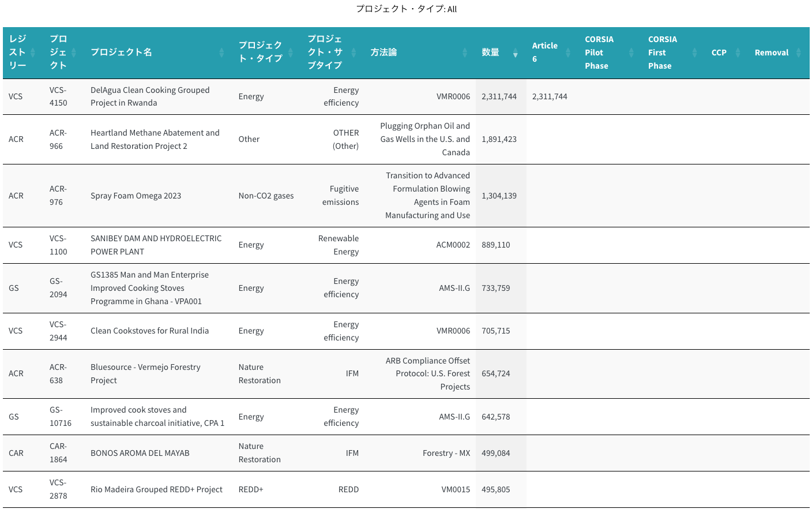Click sort arrows in プロジェクト・サブタイプ header
Screen dimensions: 812x509
354,53
